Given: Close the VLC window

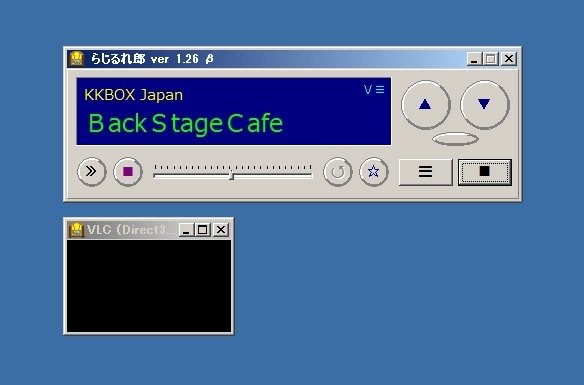Looking at the screenshot, I should click(x=221, y=230).
